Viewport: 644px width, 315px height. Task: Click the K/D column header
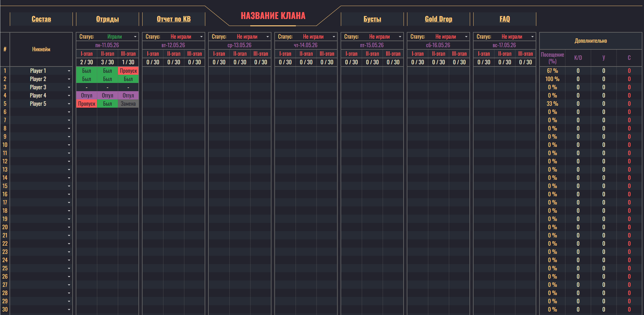578,58
